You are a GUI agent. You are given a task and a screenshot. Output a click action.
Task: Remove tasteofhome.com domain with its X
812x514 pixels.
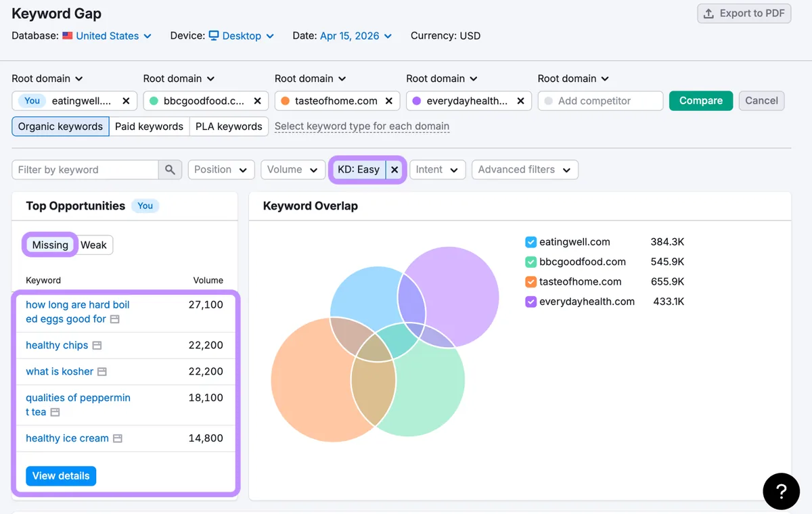point(388,101)
